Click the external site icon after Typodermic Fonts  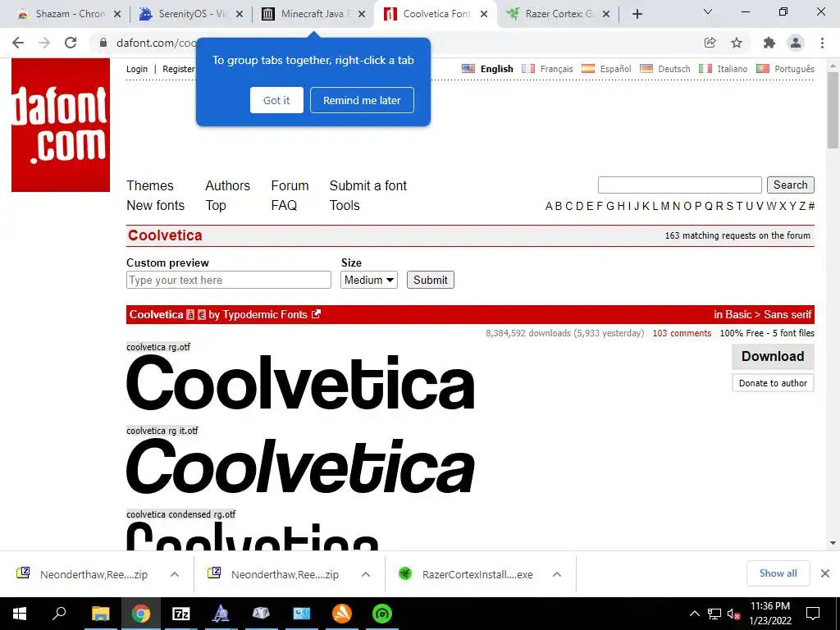point(316,314)
